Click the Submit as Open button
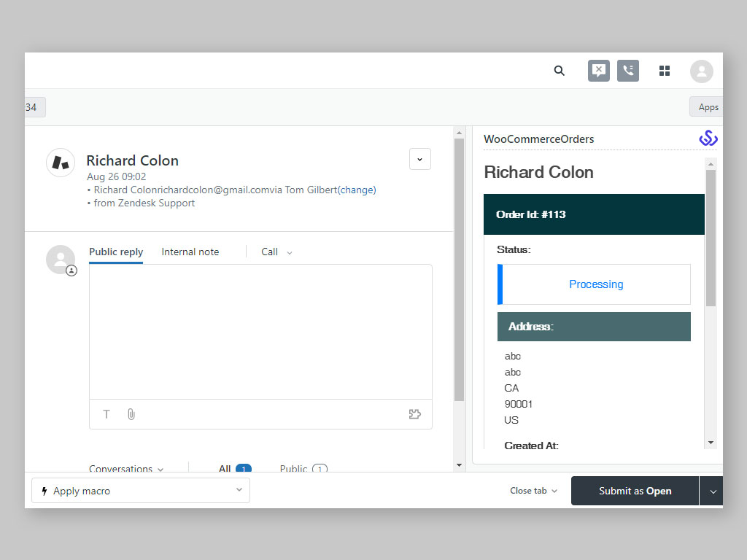747x560 pixels. coord(634,491)
